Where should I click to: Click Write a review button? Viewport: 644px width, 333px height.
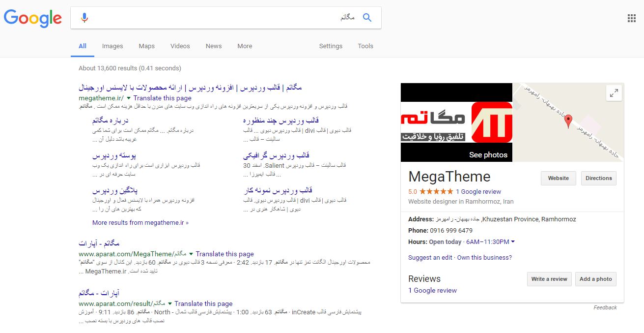pyautogui.click(x=549, y=279)
